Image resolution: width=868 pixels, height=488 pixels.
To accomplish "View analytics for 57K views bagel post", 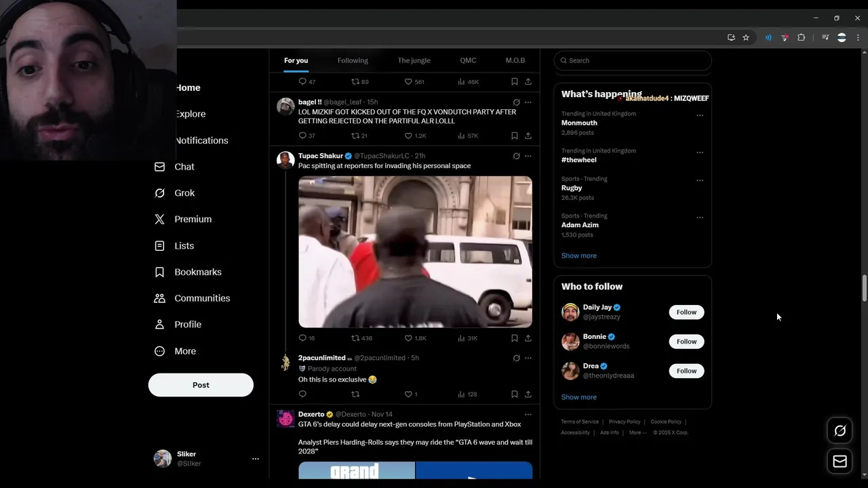I will [468, 136].
